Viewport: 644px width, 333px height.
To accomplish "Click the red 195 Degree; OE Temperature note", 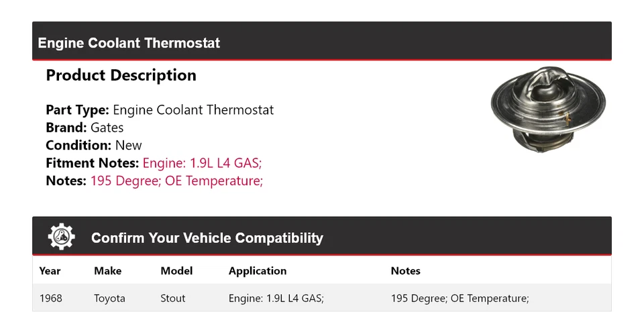I will click(176, 181).
